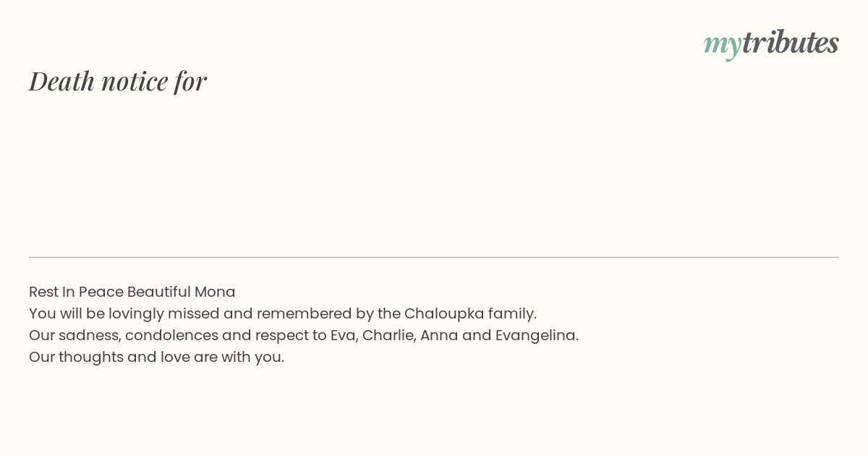This screenshot has width=868, height=456.
Task: Select the "Our thoughts and love" line
Action: [x=157, y=358]
